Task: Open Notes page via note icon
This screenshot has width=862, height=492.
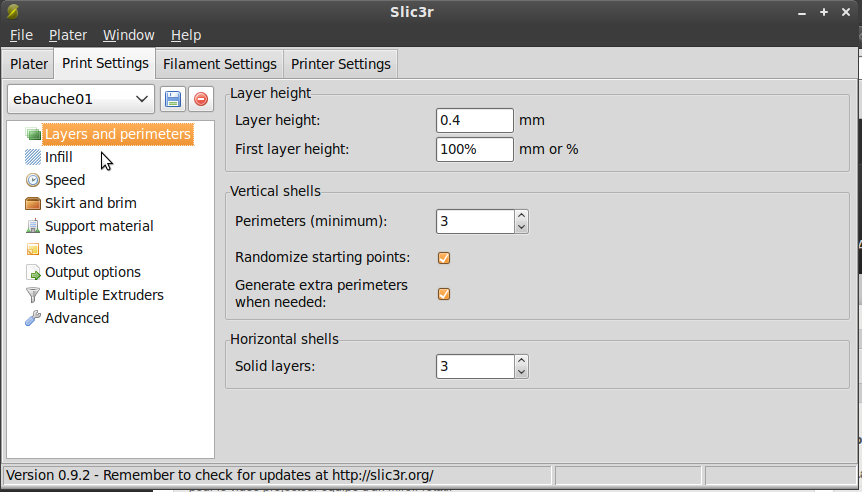Action: pos(33,249)
